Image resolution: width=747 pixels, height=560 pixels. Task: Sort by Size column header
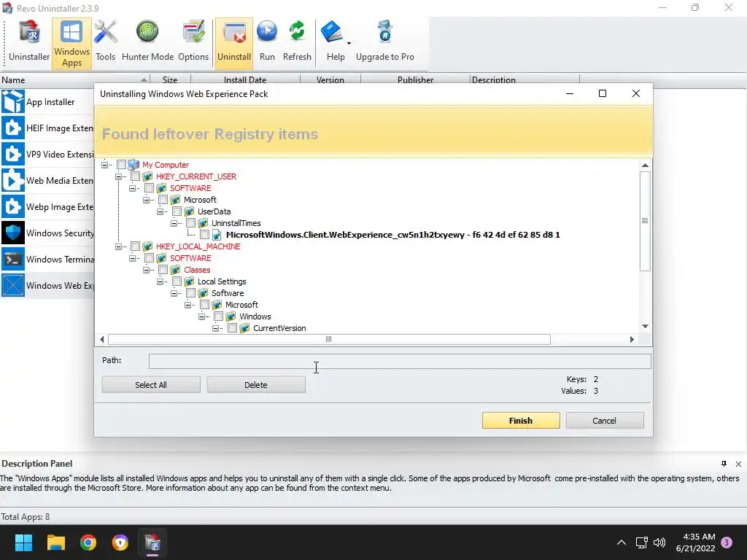point(170,79)
